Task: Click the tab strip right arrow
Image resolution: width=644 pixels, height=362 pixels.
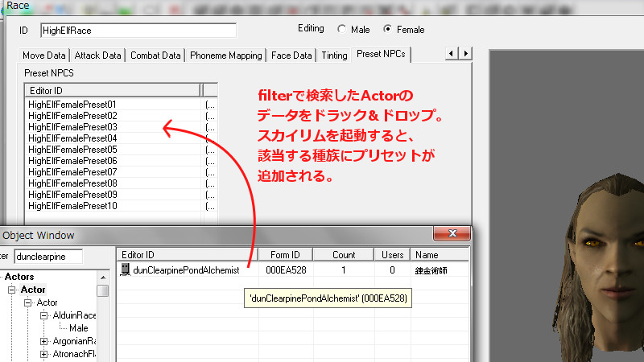Action: 465,53
